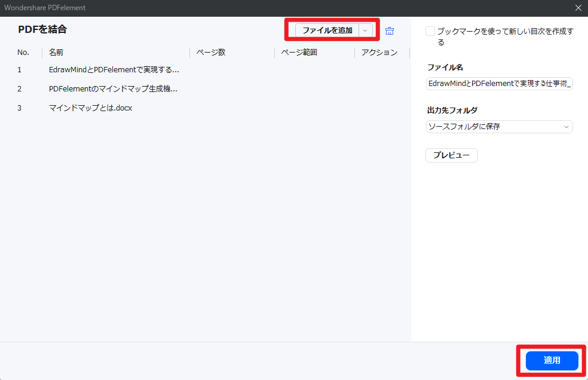Click the ページ範囲 column header
Viewport: 588px width, 380px height.
pos(299,53)
